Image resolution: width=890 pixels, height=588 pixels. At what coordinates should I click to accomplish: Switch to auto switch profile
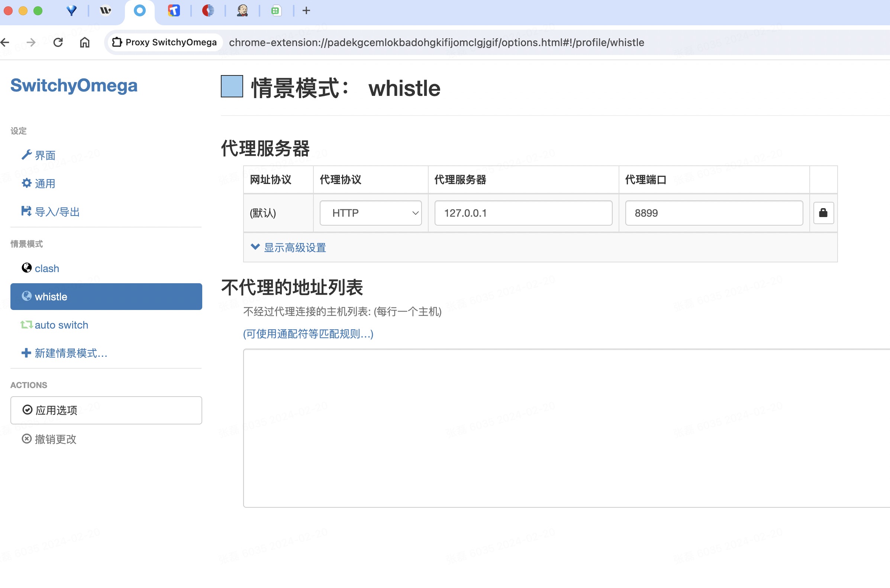(61, 325)
